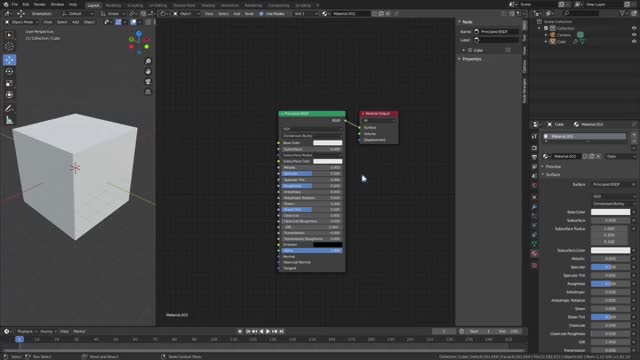Open the node editor type selector icon
The width and height of the screenshot is (640, 360).
click(164, 13)
